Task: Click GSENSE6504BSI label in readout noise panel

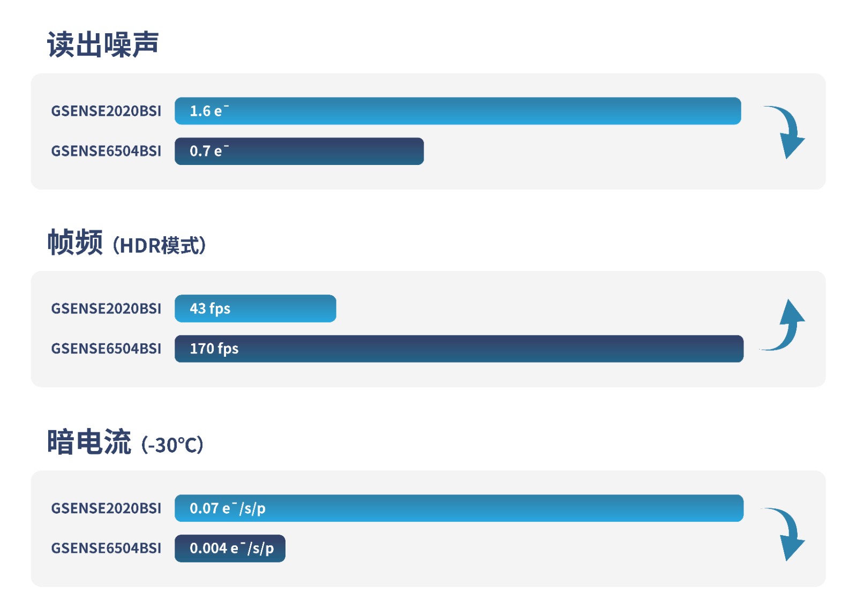Action: click(x=106, y=151)
